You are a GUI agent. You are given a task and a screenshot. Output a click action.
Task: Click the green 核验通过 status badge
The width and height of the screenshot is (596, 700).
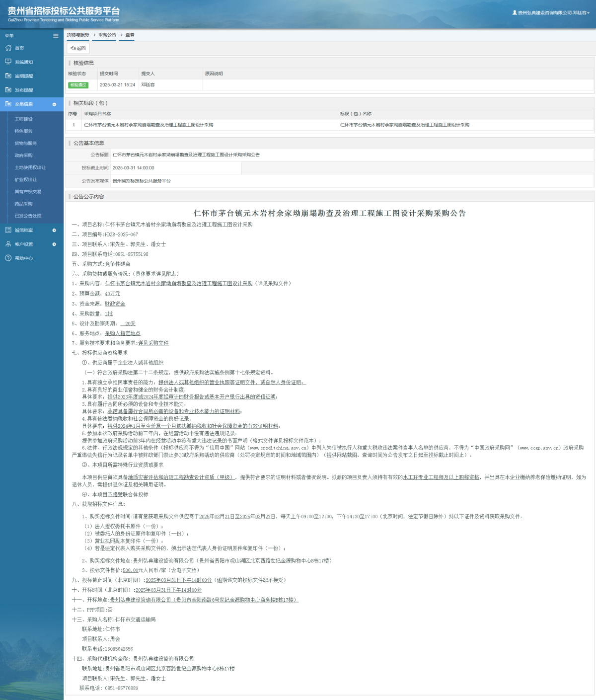click(78, 85)
